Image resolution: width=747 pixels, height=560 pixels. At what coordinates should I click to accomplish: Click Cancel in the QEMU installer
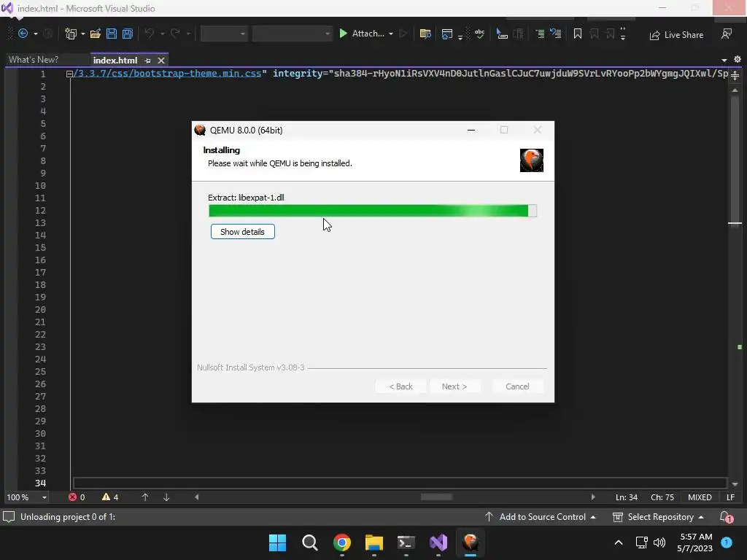pyautogui.click(x=517, y=386)
